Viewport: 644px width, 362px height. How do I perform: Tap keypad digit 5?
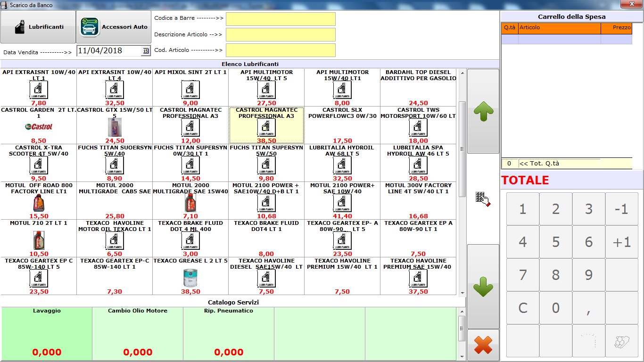(555, 242)
